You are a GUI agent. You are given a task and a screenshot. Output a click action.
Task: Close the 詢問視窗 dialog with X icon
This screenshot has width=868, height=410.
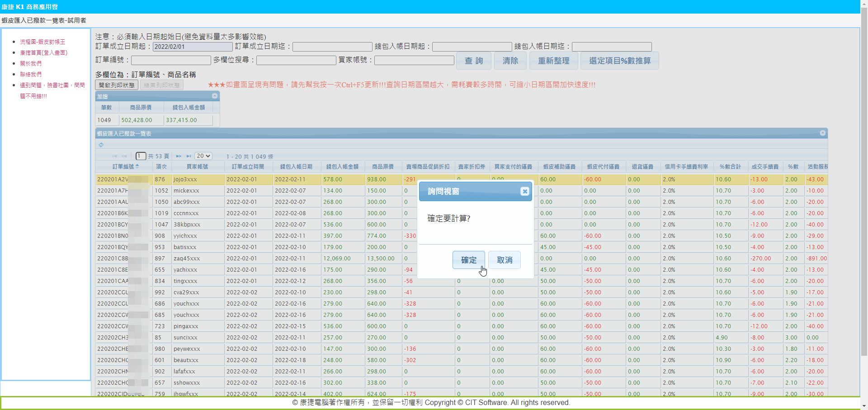(x=524, y=191)
